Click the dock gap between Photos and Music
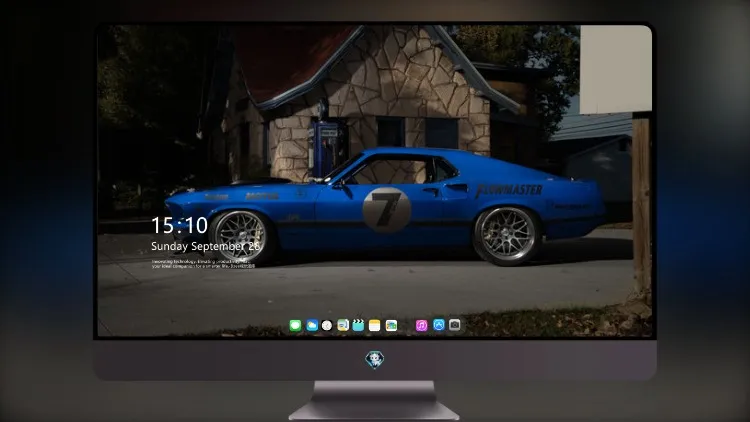 click(x=407, y=325)
